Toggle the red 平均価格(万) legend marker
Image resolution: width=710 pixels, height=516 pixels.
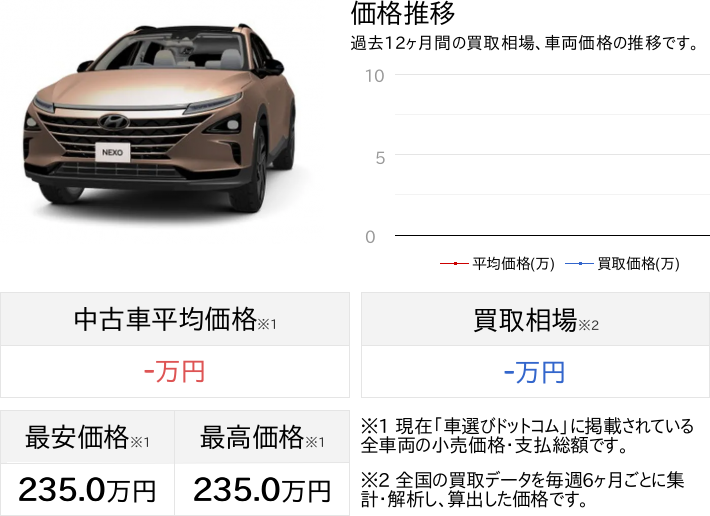pos(455,263)
